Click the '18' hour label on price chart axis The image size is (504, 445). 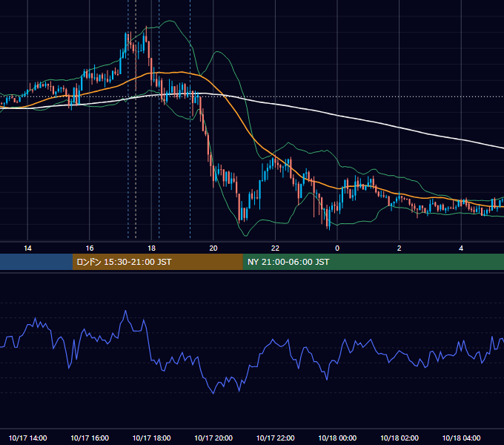click(x=151, y=248)
